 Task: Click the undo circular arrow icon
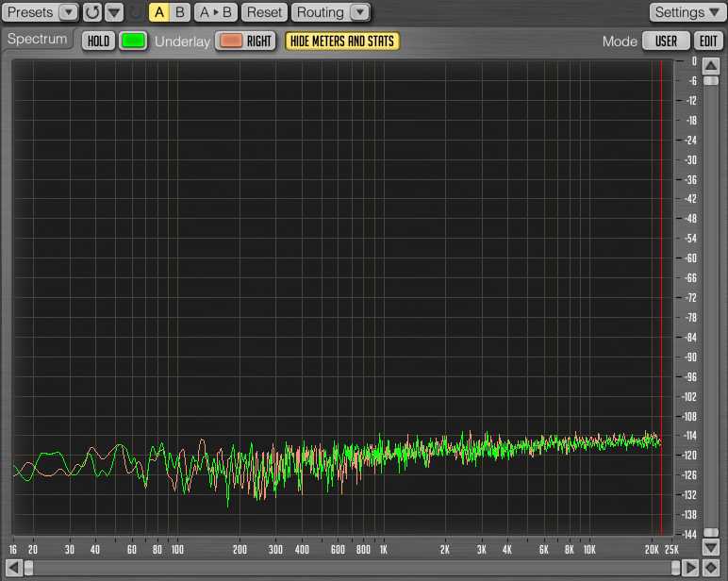(x=91, y=12)
